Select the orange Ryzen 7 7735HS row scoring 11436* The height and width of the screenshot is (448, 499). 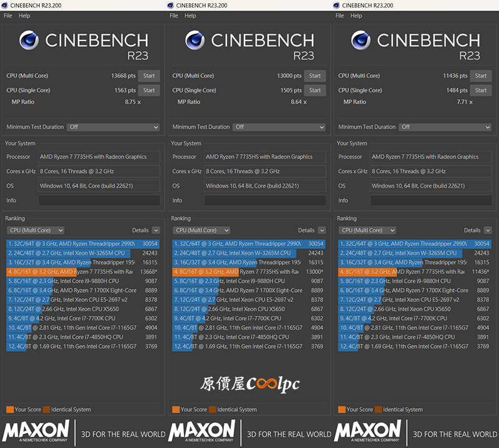pyautogui.click(x=415, y=272)
